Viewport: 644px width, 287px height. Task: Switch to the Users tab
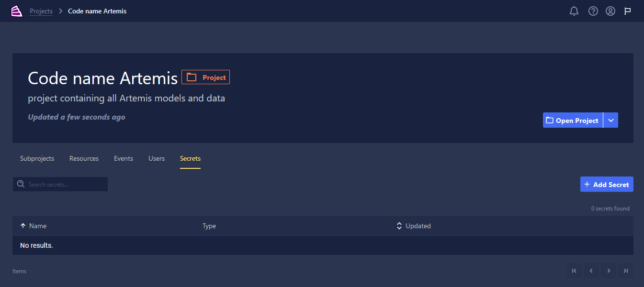157,158
